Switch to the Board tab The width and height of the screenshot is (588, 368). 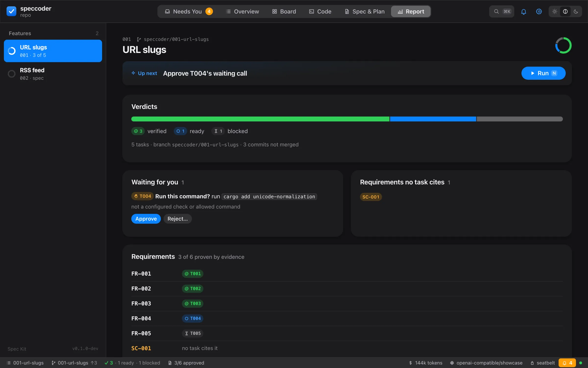coord(284,12)
